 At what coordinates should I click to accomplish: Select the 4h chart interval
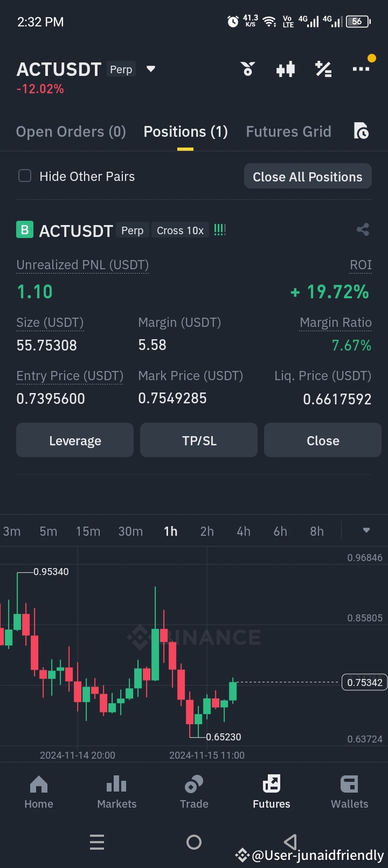pyautogui.click(x=244, y=531)
